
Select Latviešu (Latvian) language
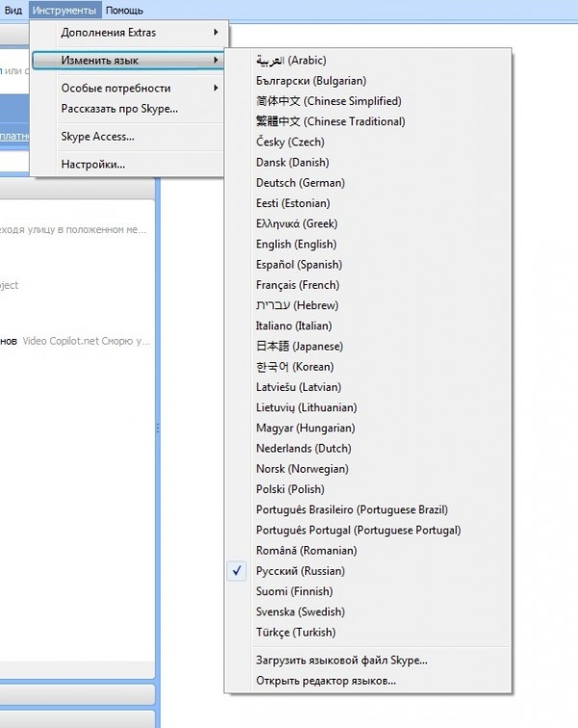tap(368, 387)
